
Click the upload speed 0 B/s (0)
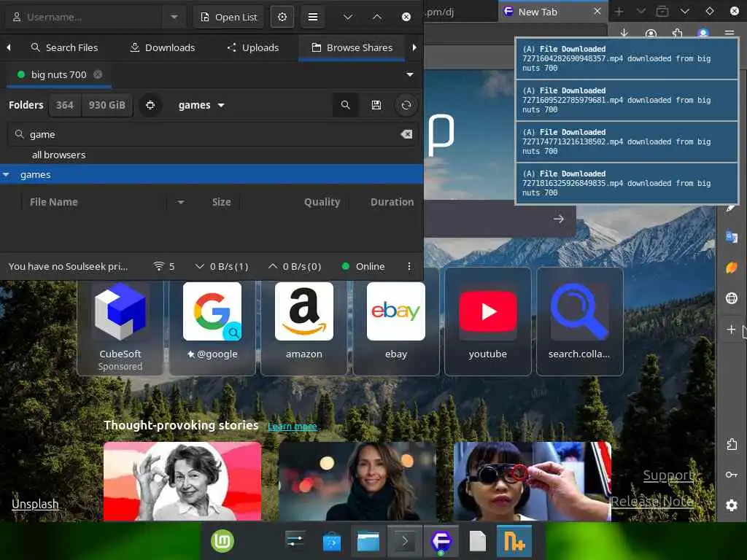click(295, 267)
